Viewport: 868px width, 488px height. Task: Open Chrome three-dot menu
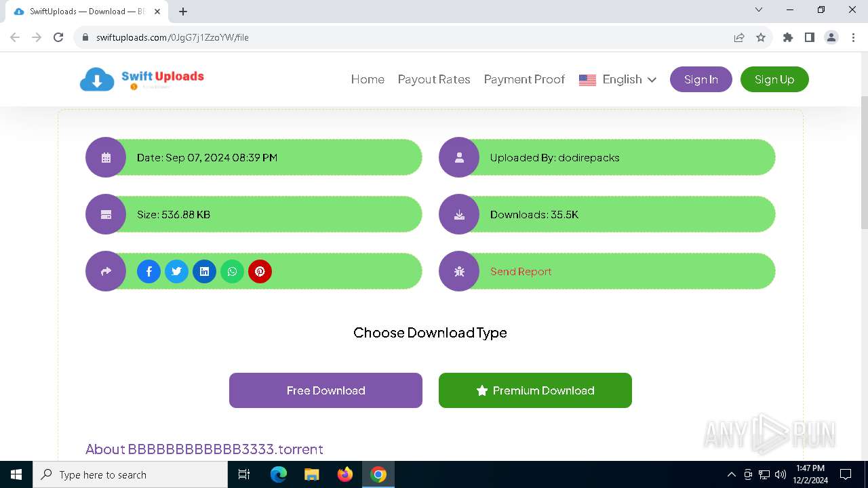tap(853, 37)
